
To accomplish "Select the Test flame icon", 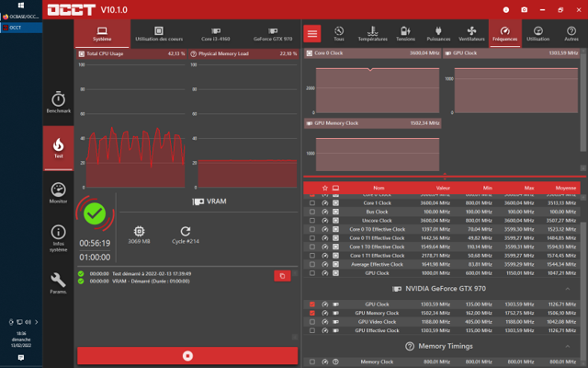I will tap(58, 147).
